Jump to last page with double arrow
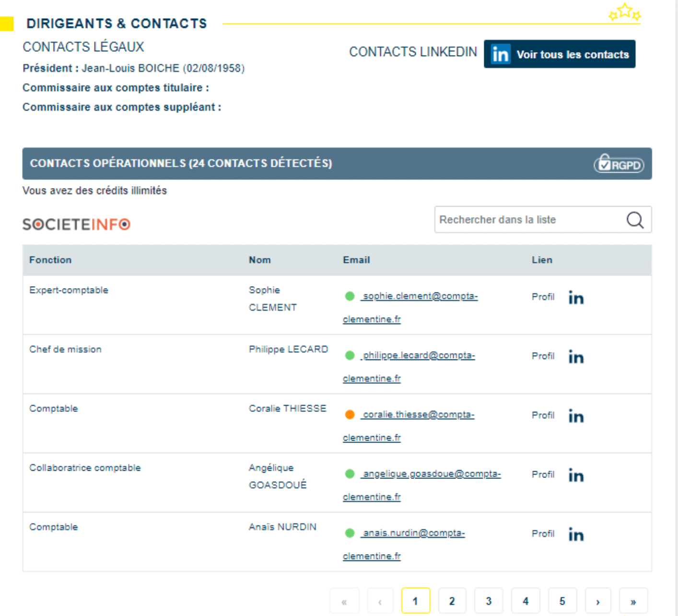The height and width of the screenshot is (616, 678). (x=633, y=602)
